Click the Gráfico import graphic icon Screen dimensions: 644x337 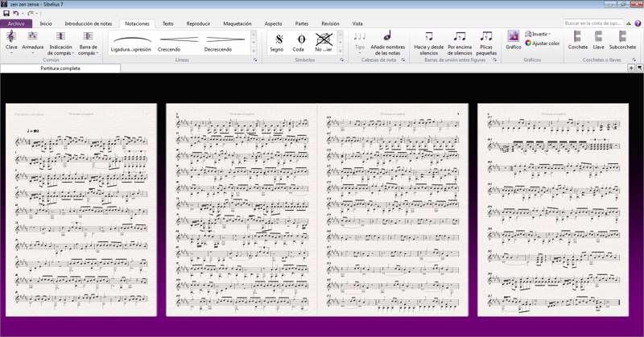(x=514, y=40)
